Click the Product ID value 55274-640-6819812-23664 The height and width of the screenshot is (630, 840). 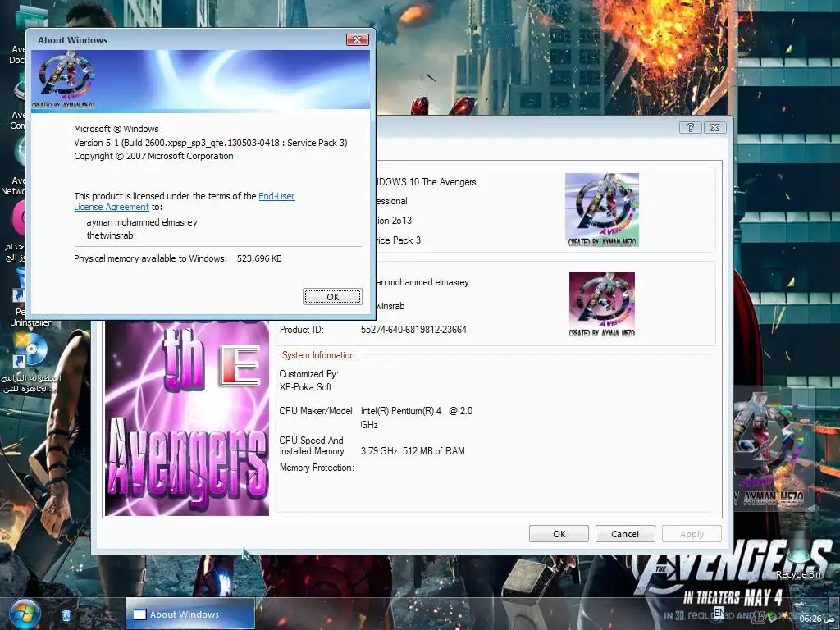(x=413, y=330)
